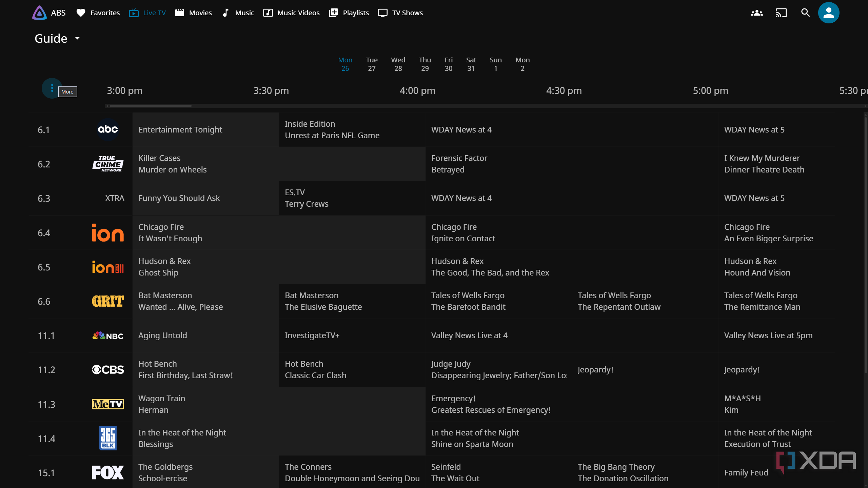Select Wed 28 in the date bar

point(398,64)
